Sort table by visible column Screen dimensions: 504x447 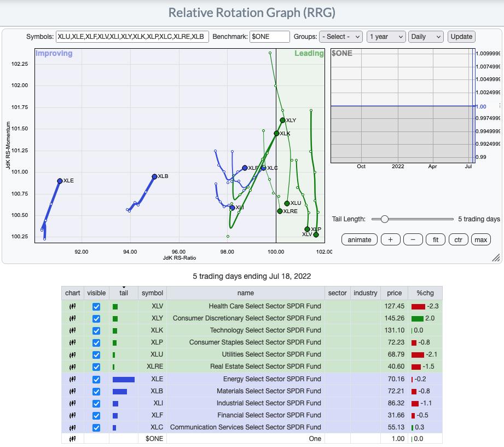[96, 293]
